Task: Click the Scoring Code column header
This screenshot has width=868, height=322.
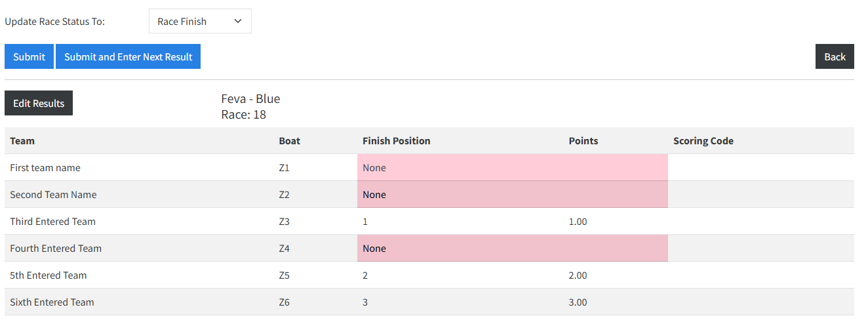Action: click(x=703, y=141)
